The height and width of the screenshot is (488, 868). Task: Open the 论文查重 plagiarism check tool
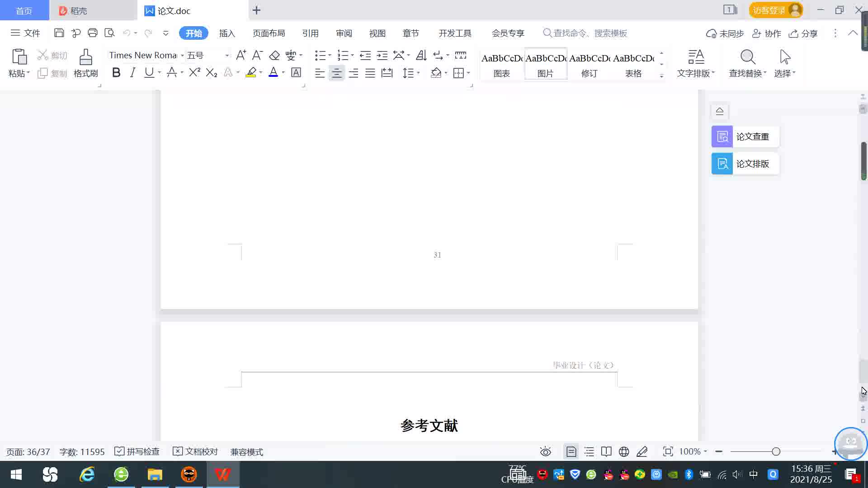click(745, 136)
